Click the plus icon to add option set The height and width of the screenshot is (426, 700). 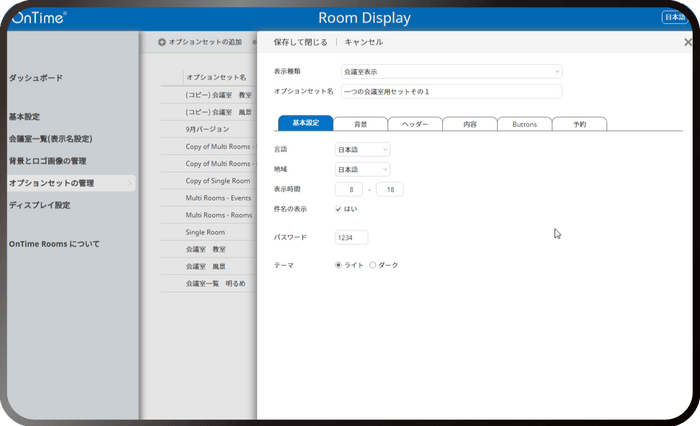pos(162,42)
